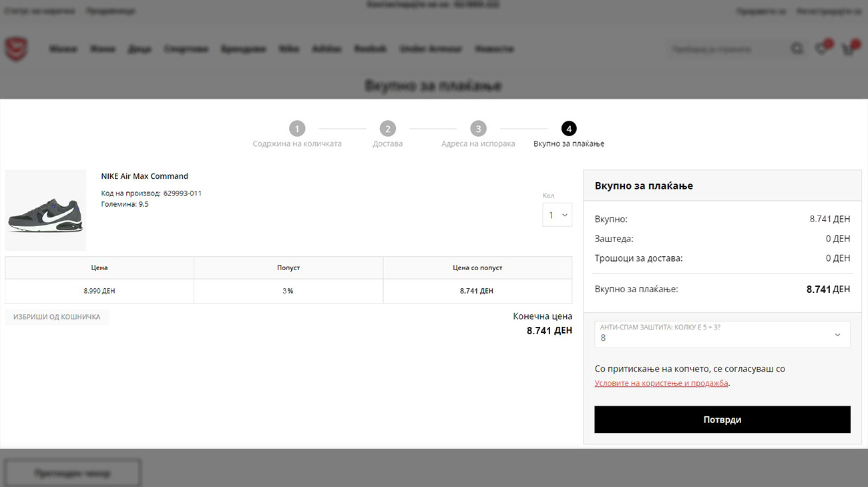Screen dimensions: 868x487
Task: Open the Nike menu item
Action: coord(289,49)
